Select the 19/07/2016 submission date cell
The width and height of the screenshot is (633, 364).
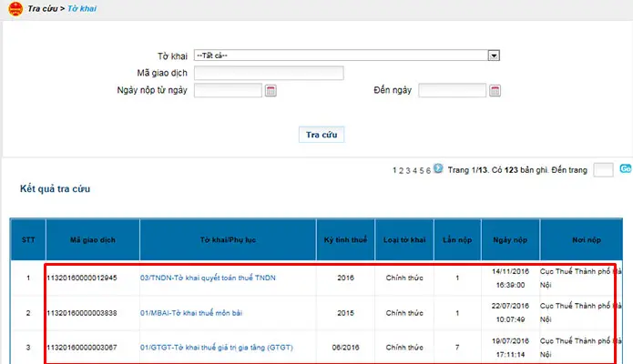tap(510, 348)
